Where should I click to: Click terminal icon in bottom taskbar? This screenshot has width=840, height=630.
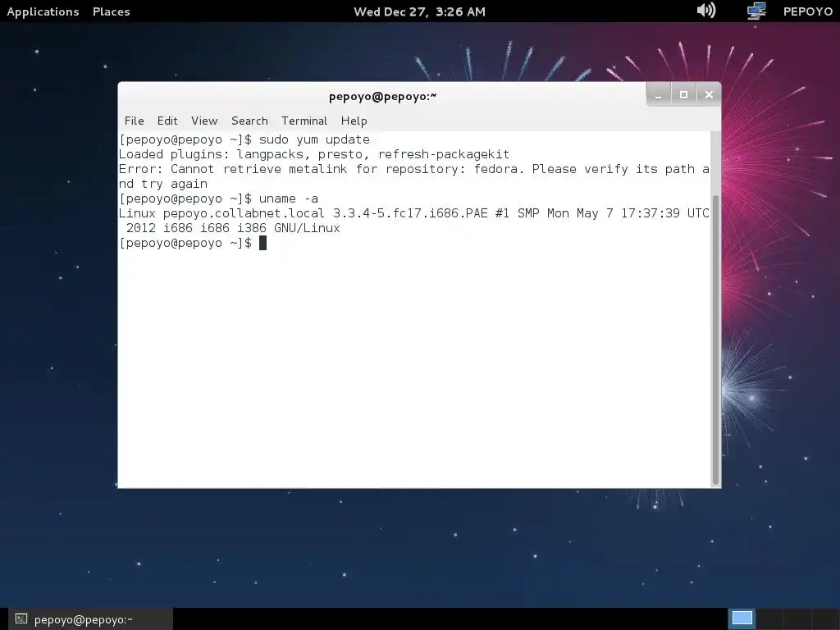(x=21, y=619)
